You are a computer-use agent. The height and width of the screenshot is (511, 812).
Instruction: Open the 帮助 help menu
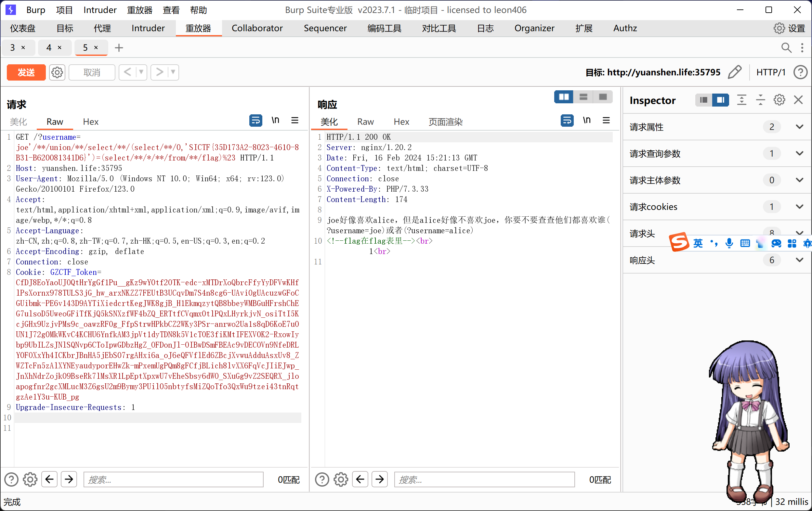(x=198, y=10)
